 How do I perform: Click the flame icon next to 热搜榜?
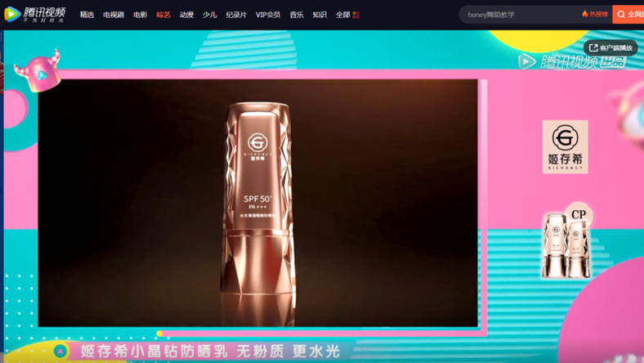585,14
